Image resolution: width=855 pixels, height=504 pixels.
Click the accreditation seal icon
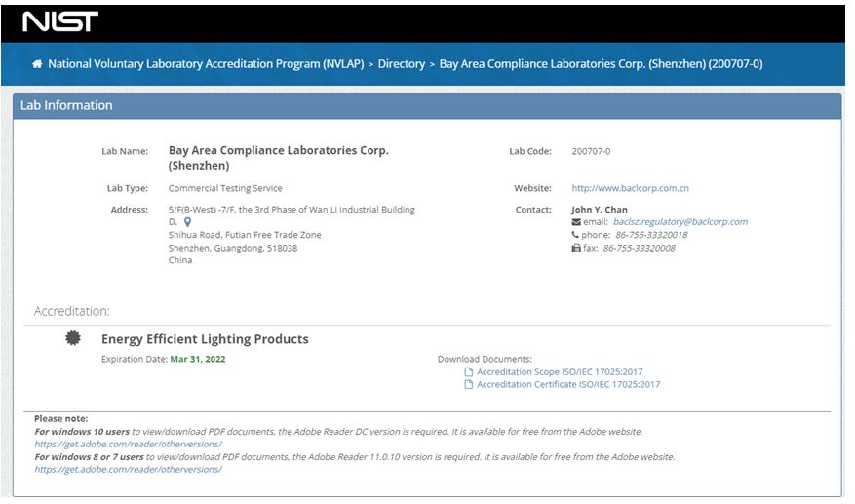[x=73, y=338]
